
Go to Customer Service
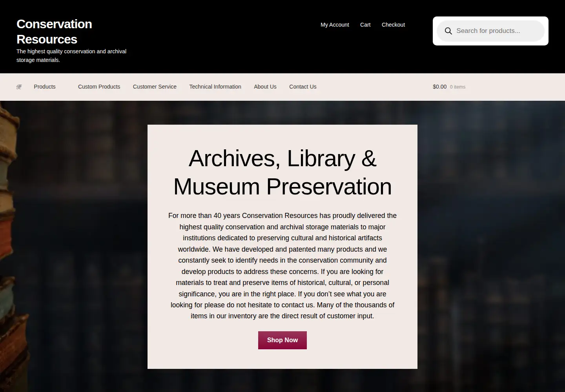(155, 87)
